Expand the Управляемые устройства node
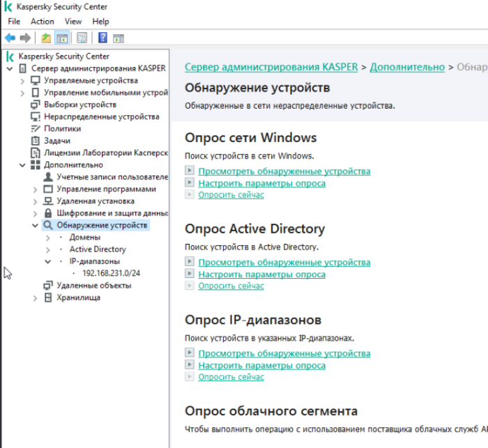Image resolution: width=488 pixels, height=448 pixels. (22, 81)
